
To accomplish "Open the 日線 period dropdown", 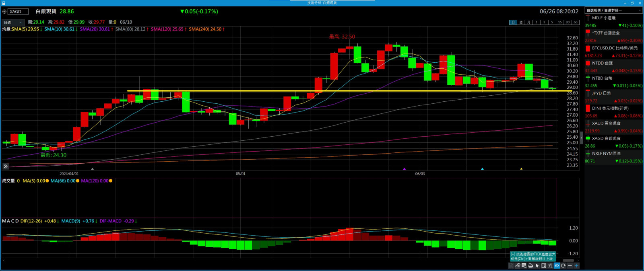I will click(13, 23).
